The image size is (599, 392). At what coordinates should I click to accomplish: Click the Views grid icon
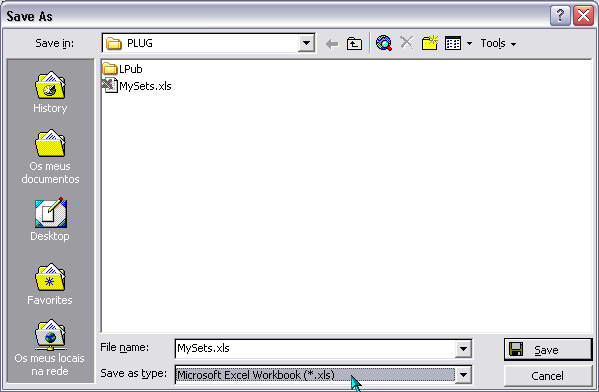(453, 44)
